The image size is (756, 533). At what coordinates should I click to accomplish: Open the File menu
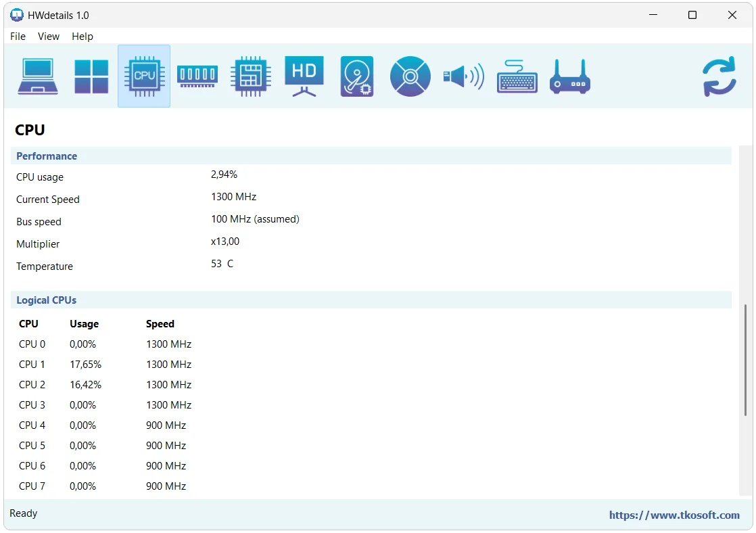point(18,36)
